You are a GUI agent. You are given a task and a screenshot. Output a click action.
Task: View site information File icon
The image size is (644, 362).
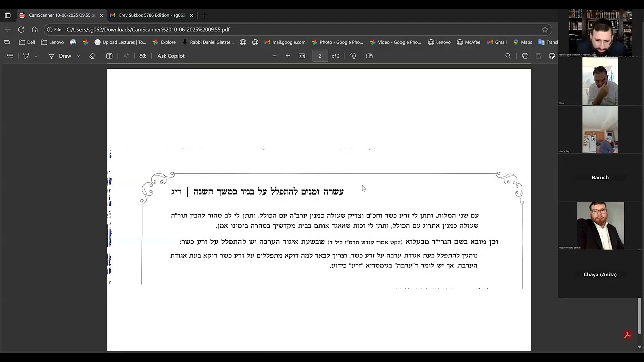[x=54, y=29]
